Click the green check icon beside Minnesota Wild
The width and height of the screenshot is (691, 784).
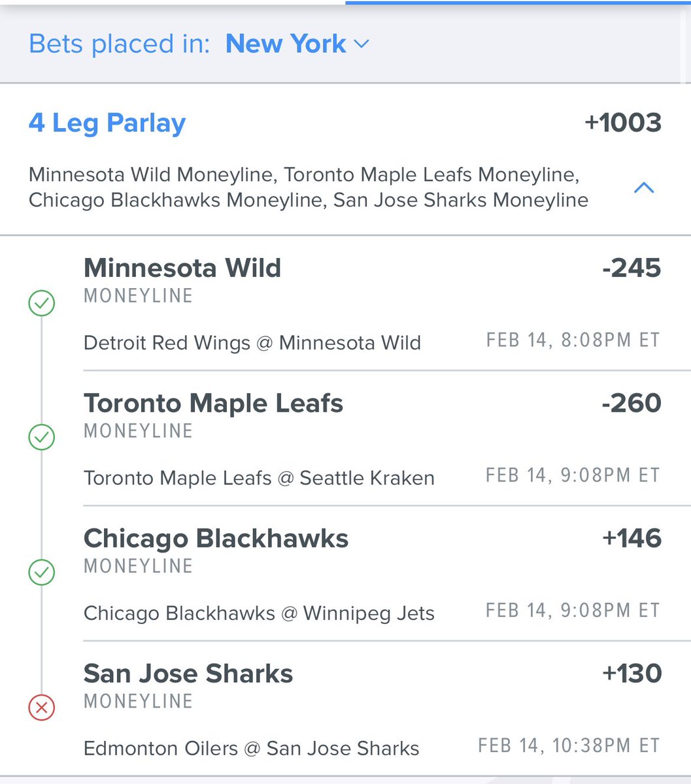pyautogui.click(x=41, y=303)
